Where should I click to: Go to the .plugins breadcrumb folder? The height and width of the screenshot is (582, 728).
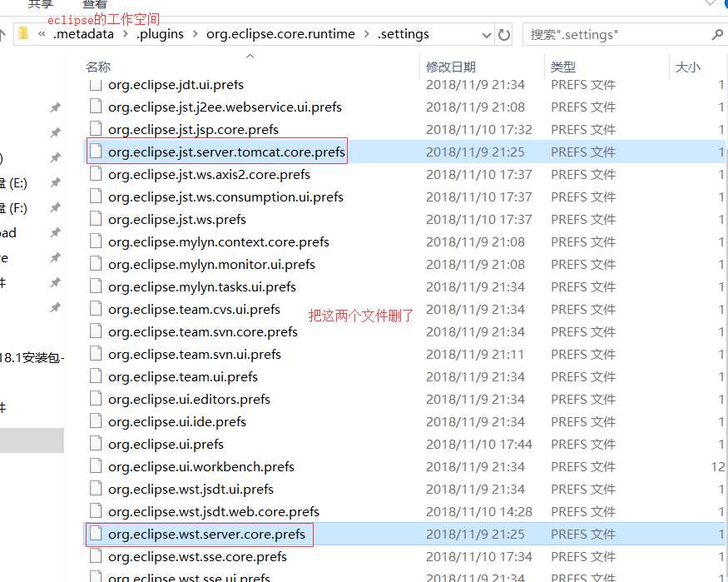coord(160,34)
